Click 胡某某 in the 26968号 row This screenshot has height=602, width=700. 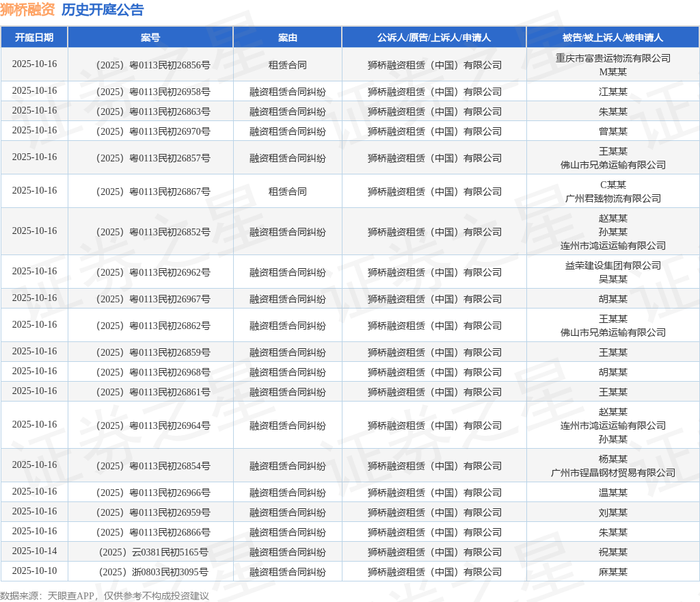(613, 372)
